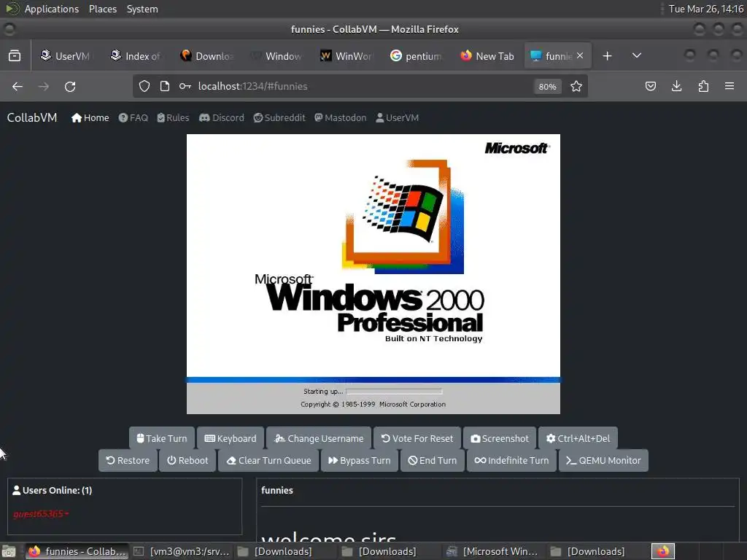This screenshot has height=560, width=747.
Task: Click Bypass Turn
Action: (x=360, y=461)
